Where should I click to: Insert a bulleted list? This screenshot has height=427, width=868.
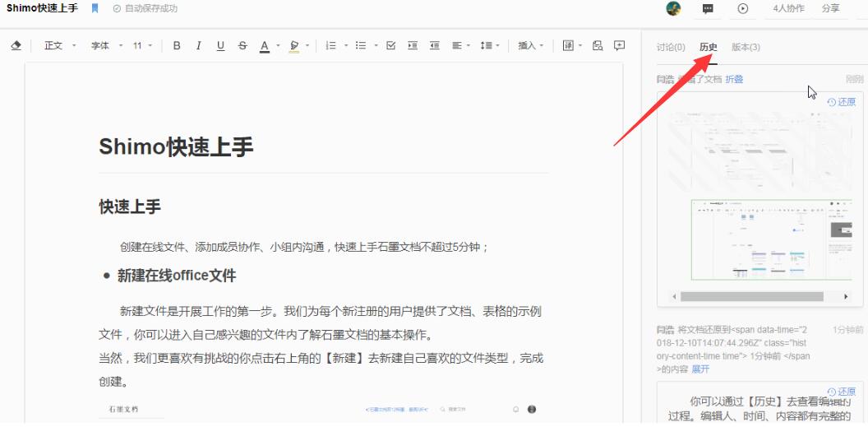coord(360,46)
